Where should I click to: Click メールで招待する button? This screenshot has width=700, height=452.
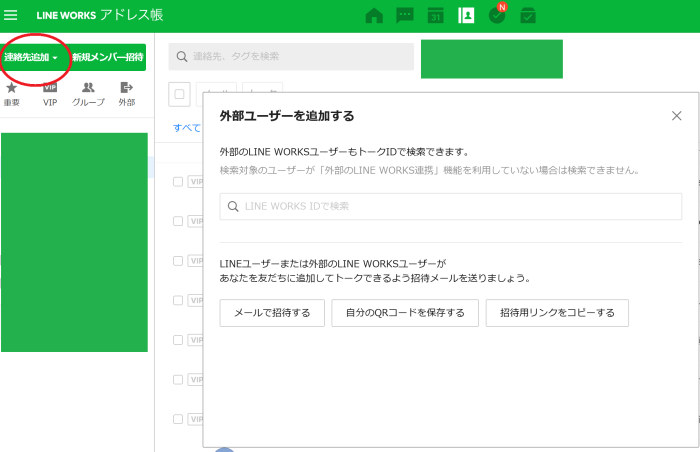coord(272,313)
